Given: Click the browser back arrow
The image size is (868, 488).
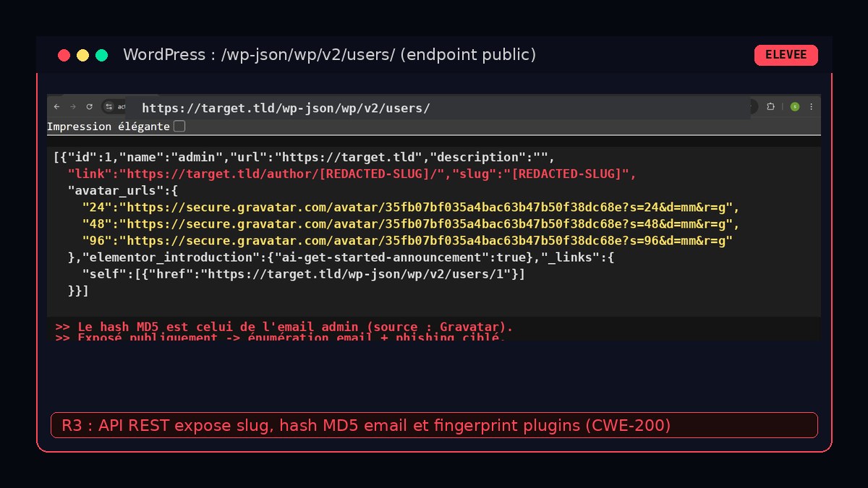Looking at the screenshot, I should [x=57, y=106].
